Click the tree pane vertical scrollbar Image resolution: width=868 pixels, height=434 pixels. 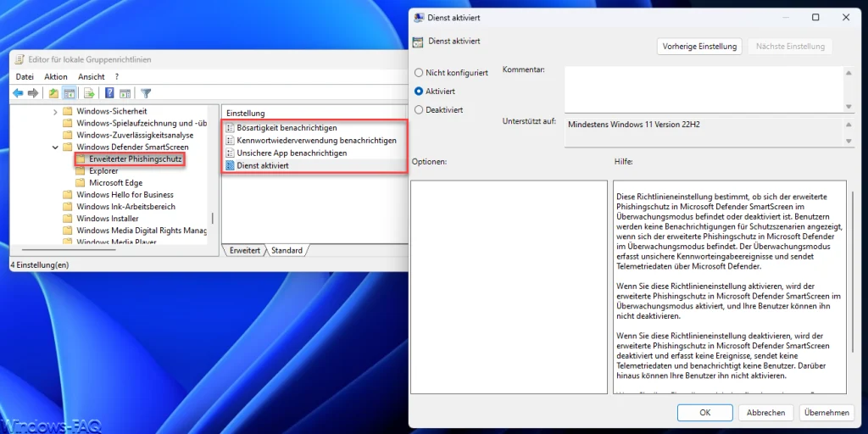pos(213,218)
